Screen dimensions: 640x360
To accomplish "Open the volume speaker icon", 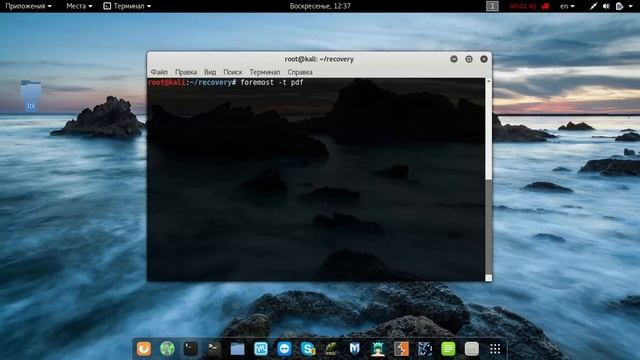I will [x=606, y=6].
